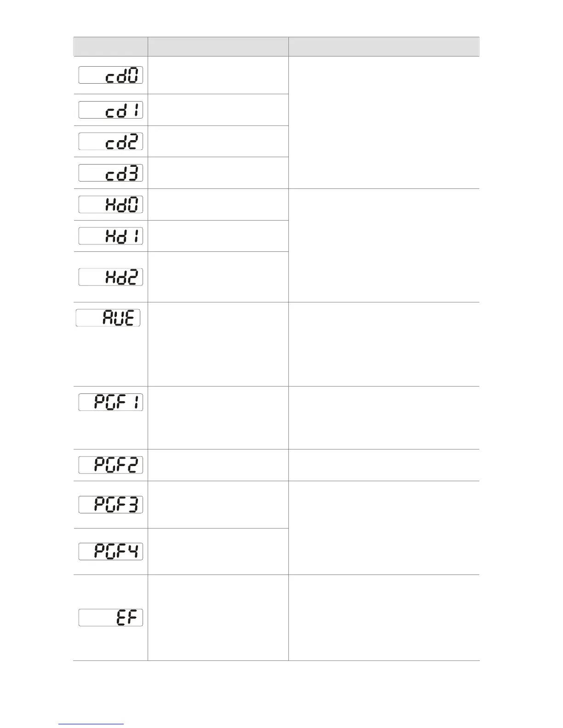
Task: Select the PGF1 display image
Action: pos(110,402)
